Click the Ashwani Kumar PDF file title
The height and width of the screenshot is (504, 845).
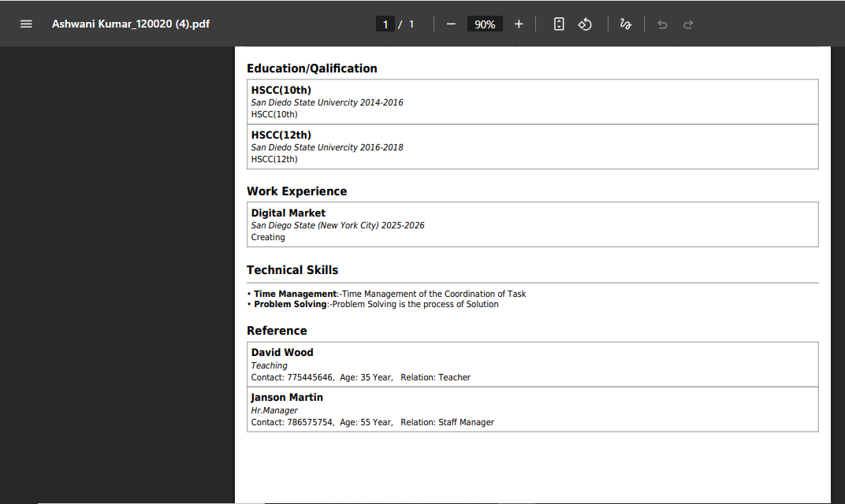point(131,24)
